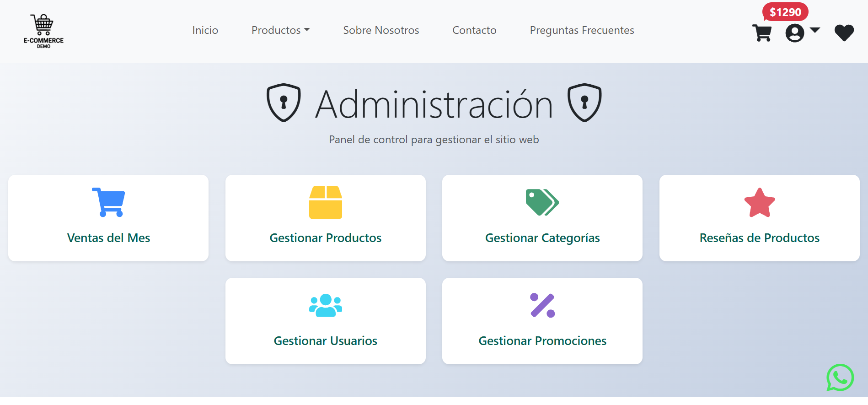This screenshot has width=868, height=405.
Task: Open Sobre Nosotros page
Action: (381, 30)
